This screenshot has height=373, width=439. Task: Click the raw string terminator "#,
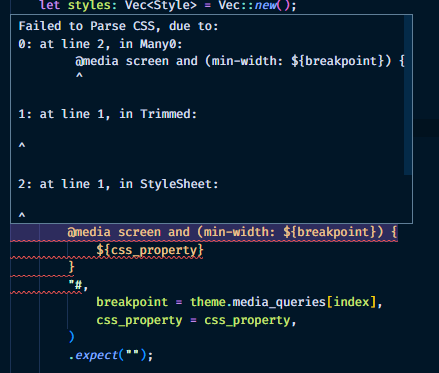pyautogui.click(x=78, y=285)
